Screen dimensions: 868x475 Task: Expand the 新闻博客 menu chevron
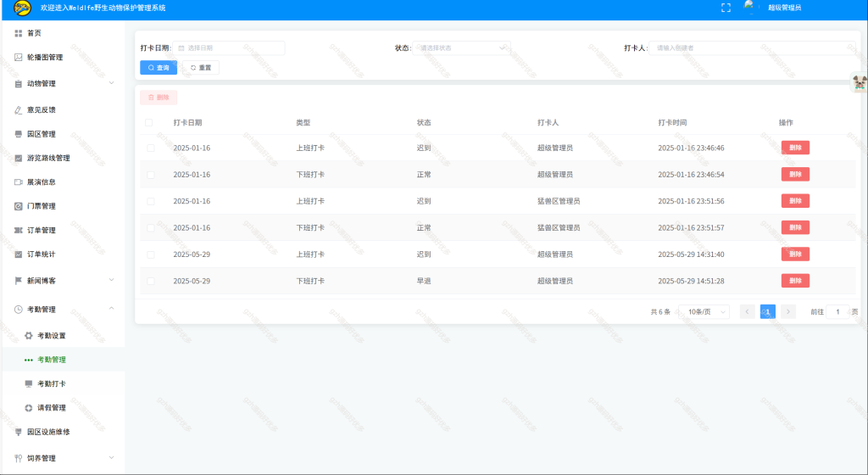111,280
